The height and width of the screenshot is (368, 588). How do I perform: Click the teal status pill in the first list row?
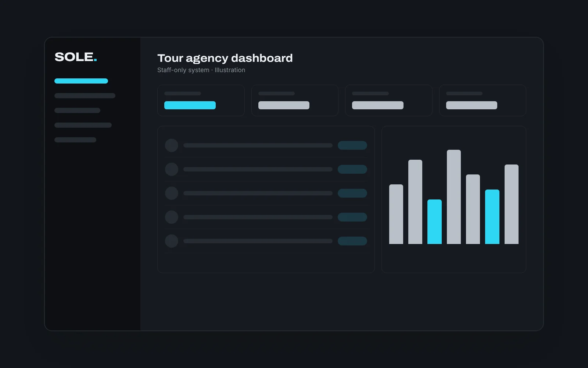click(352, 145)
